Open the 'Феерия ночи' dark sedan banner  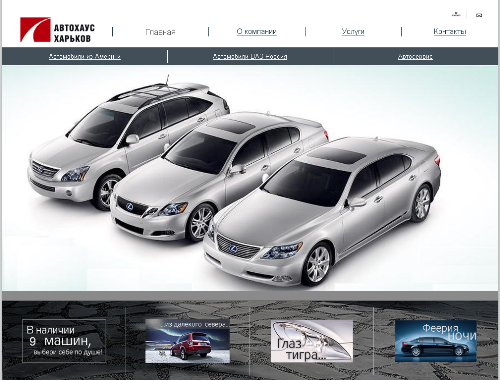436,341
